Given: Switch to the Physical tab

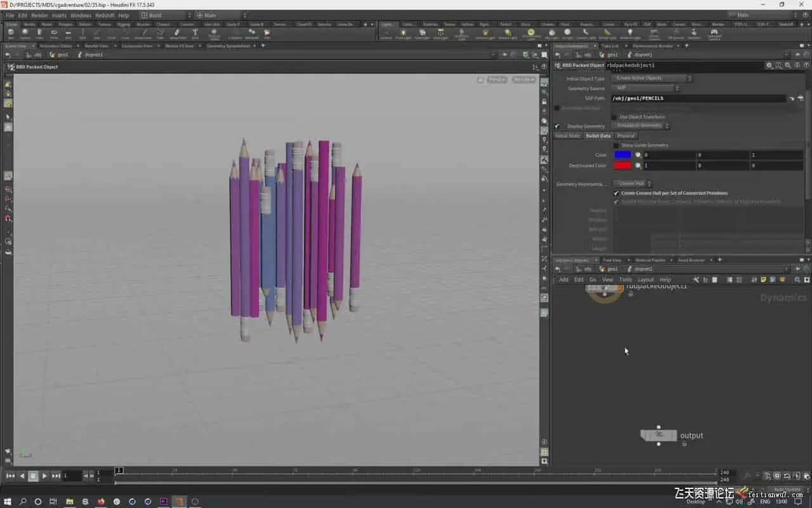Looking at the screenshot, I should click(626, 136).
